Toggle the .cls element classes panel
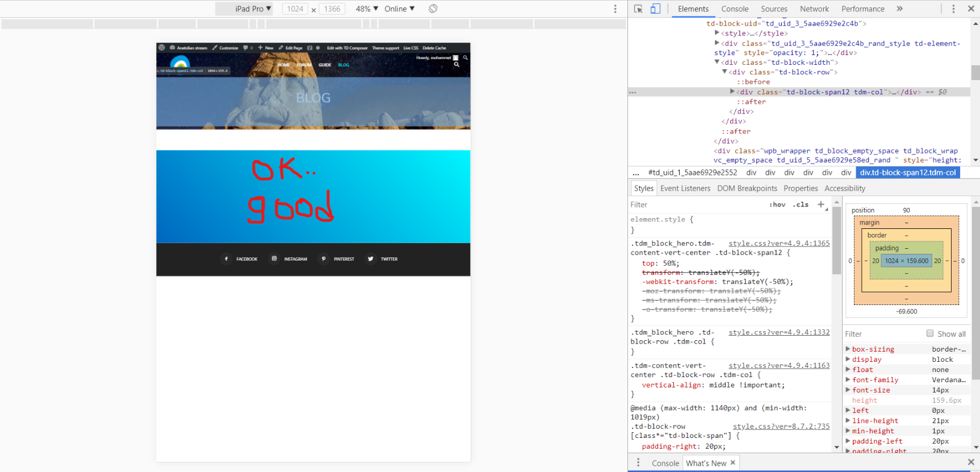 click(x=802, y=204)
